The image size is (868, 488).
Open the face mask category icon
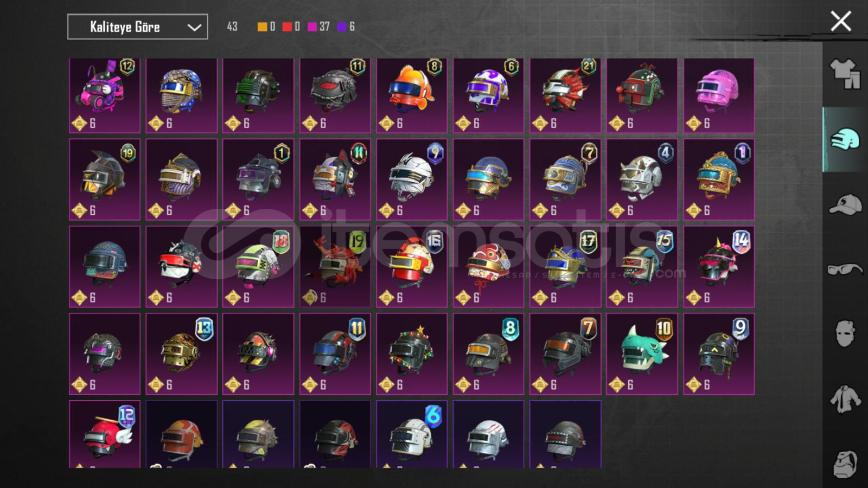click(x=845, y=333)
